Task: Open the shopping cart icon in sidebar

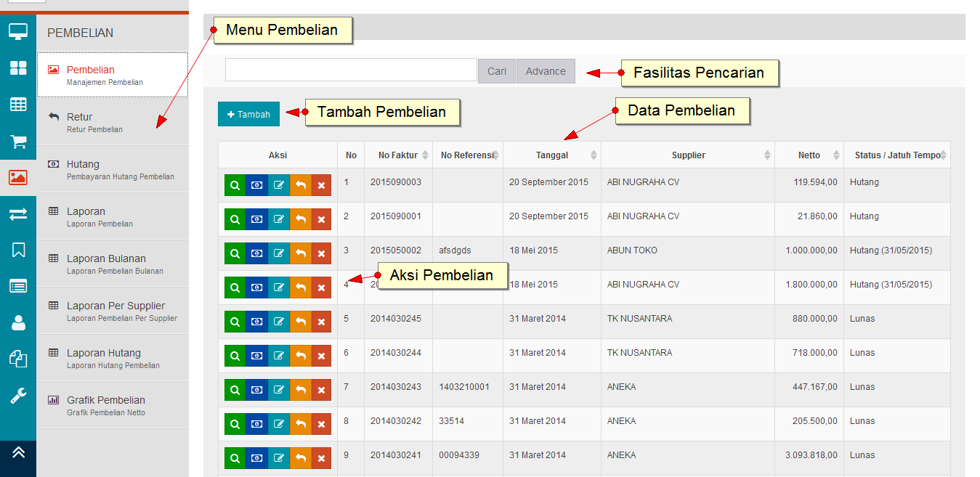Action: 18,142
